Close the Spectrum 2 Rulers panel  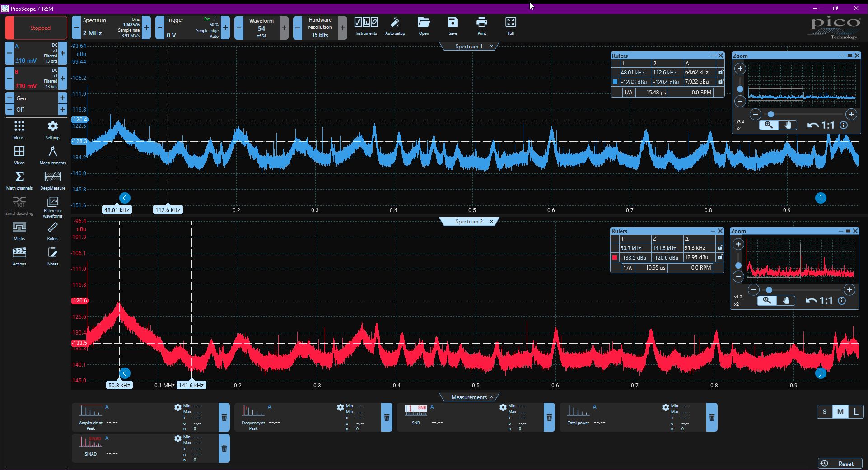click(720, 231)
